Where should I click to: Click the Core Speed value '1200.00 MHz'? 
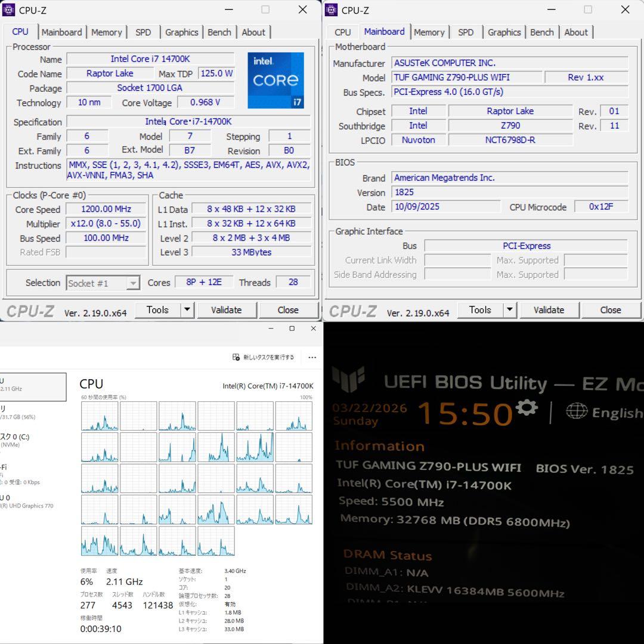pyautogui.click(x=106, y=209)
